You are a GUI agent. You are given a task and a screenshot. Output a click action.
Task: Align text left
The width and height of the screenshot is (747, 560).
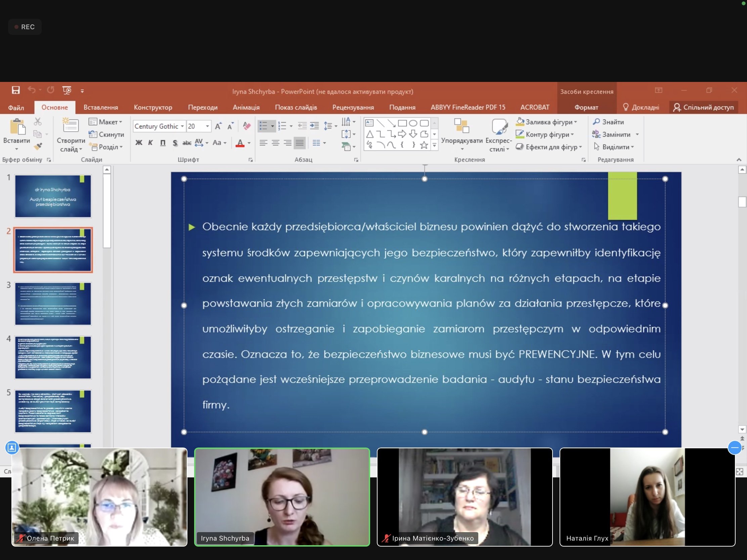point(263,143)
